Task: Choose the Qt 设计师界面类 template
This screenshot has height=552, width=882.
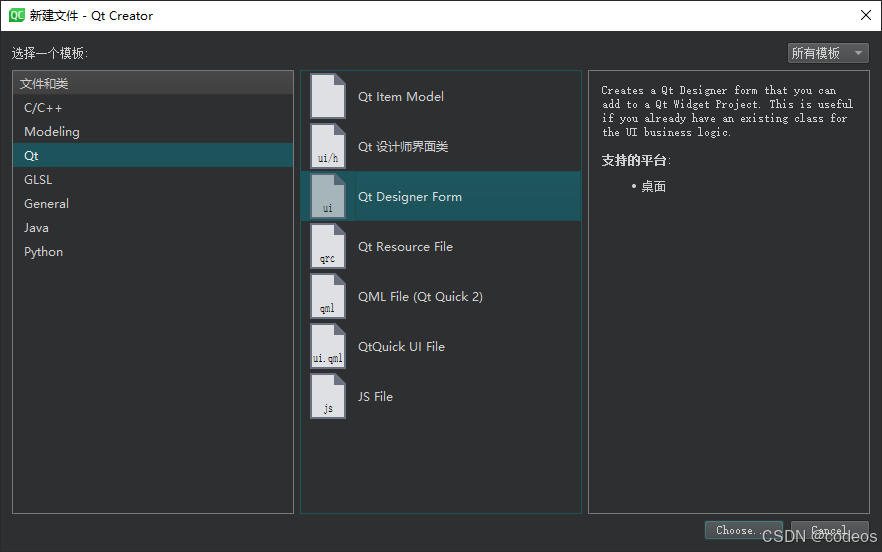Action: pyautogui.click(x=441, y=146)
